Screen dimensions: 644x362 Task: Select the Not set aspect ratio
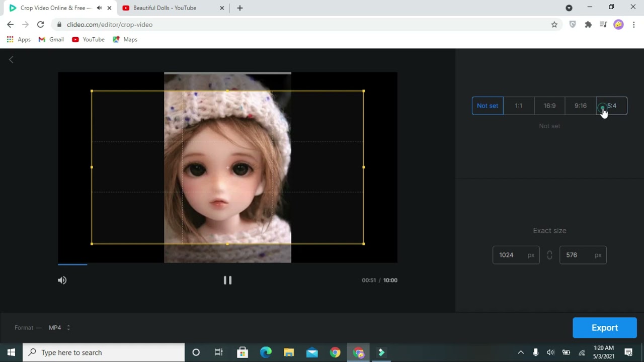click(x=488, y=106)
